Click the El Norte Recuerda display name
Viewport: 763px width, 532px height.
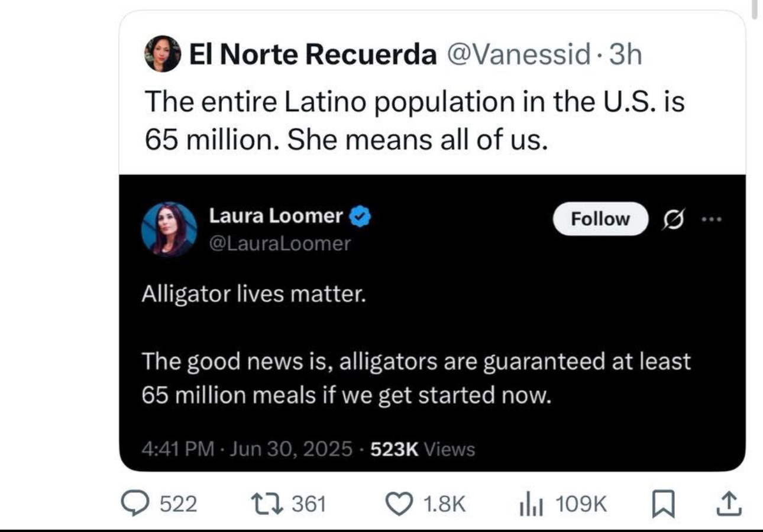(312, 55)
